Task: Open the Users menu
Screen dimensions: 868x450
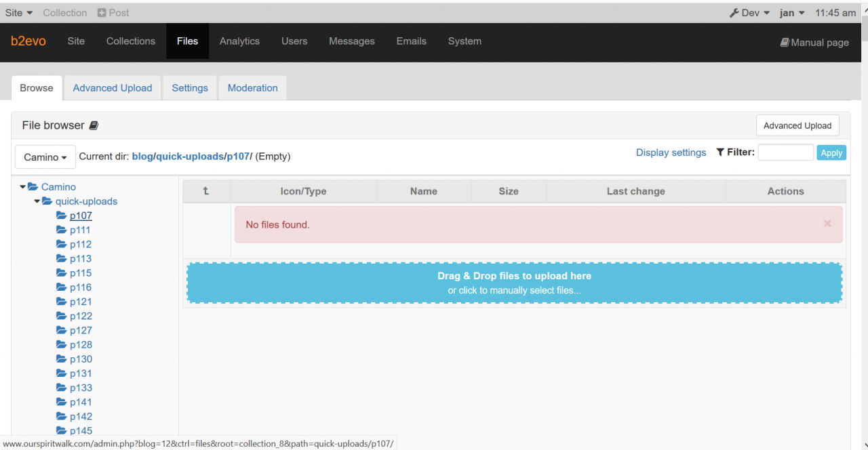Action: pyautogui.click(x=294, y=41)
